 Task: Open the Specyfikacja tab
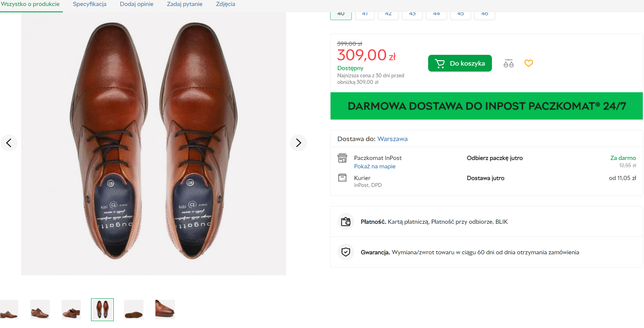(x=90, y=4)
